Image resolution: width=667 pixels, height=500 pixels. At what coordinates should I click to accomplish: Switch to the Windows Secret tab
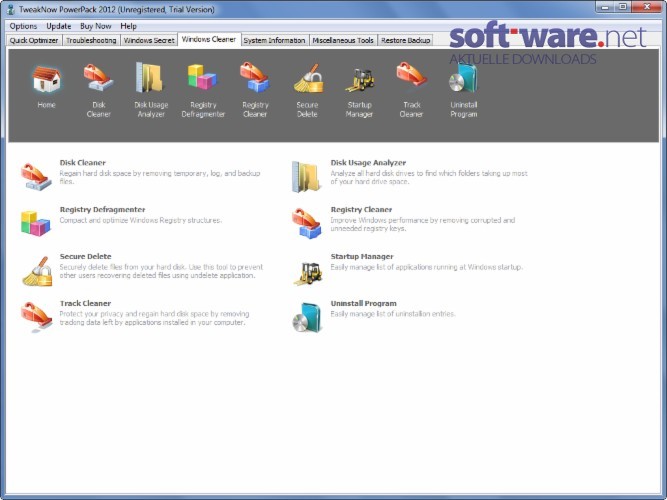[149, 40]
